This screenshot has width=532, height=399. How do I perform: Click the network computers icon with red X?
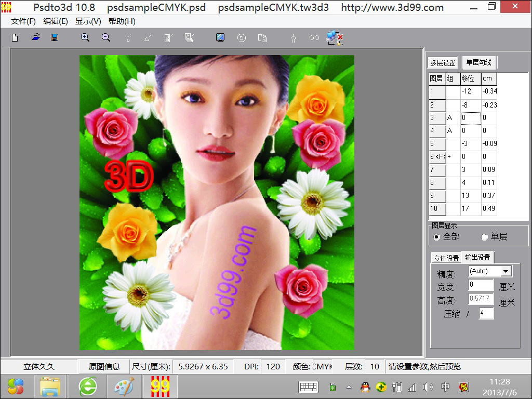click(334, 37)
